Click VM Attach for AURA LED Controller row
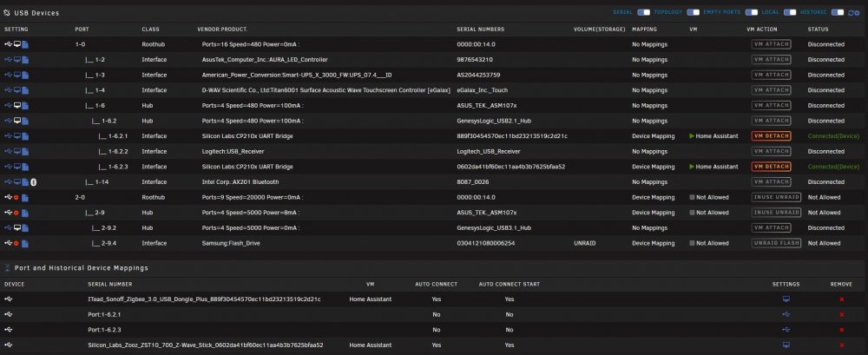Image resolution: width=868 pixels, height=355 pixels. (x=771, y=60)
